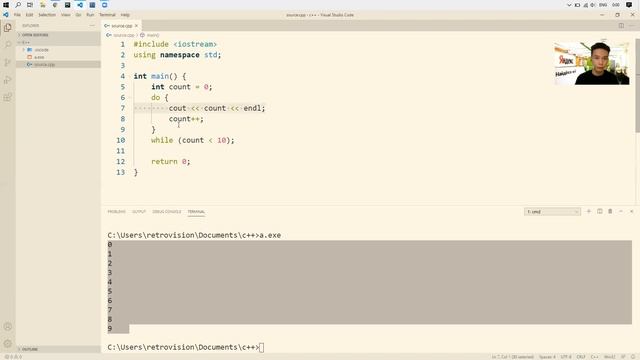640x360 pixels.
Task: Open the Accounts icon in activity bar
Action: click(x=8, y=327)
